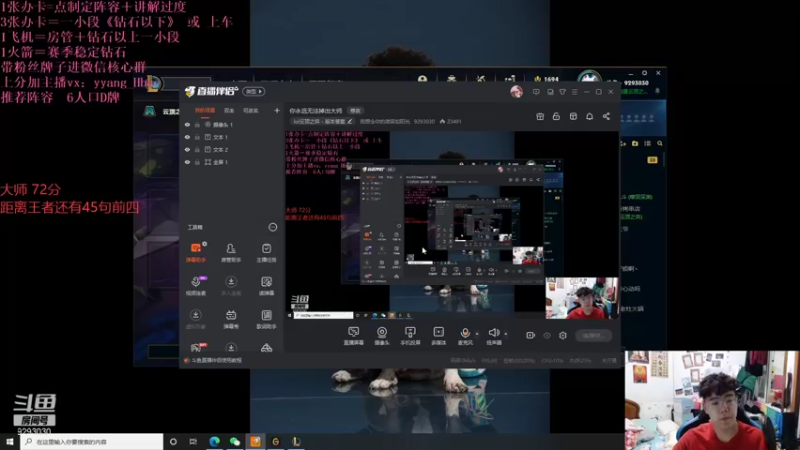Click the record video icon beside the speaker
This screenshot has width=800, height=450.
coord(531,335)
